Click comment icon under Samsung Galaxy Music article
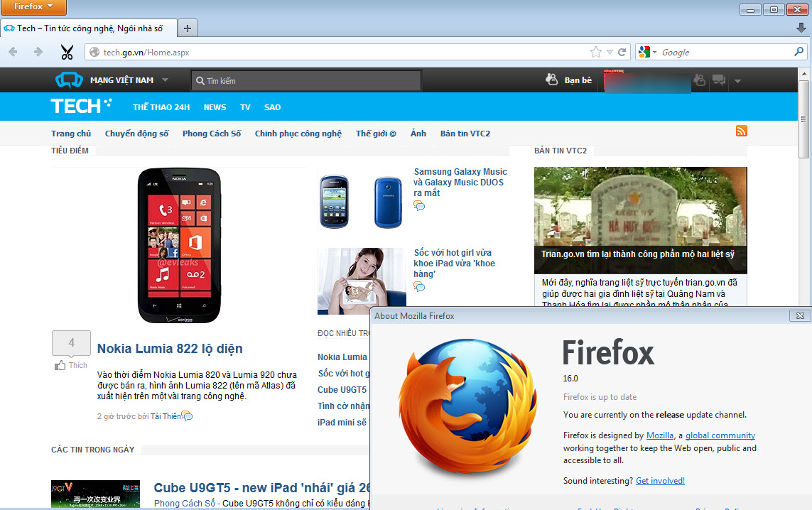 [x=419, y=206]
